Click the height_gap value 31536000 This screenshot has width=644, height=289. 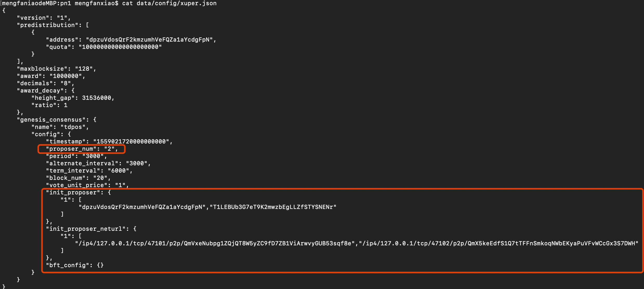96,98
